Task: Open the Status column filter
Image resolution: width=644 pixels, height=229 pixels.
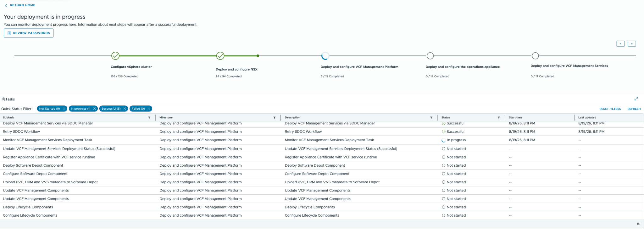Action: tap(499, 117)
